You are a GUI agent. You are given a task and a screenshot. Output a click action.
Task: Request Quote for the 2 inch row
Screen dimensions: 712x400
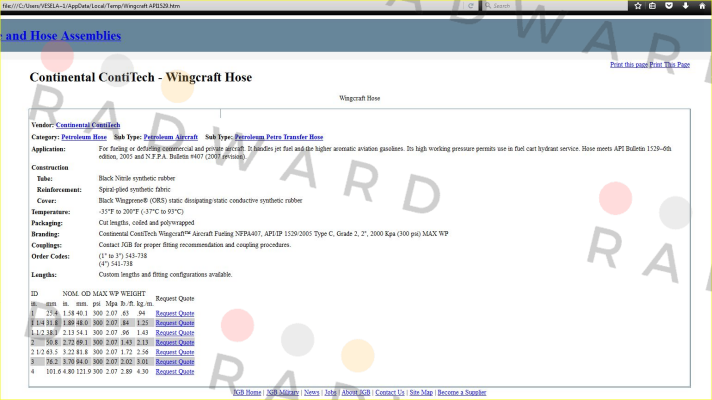click(175, 342)
